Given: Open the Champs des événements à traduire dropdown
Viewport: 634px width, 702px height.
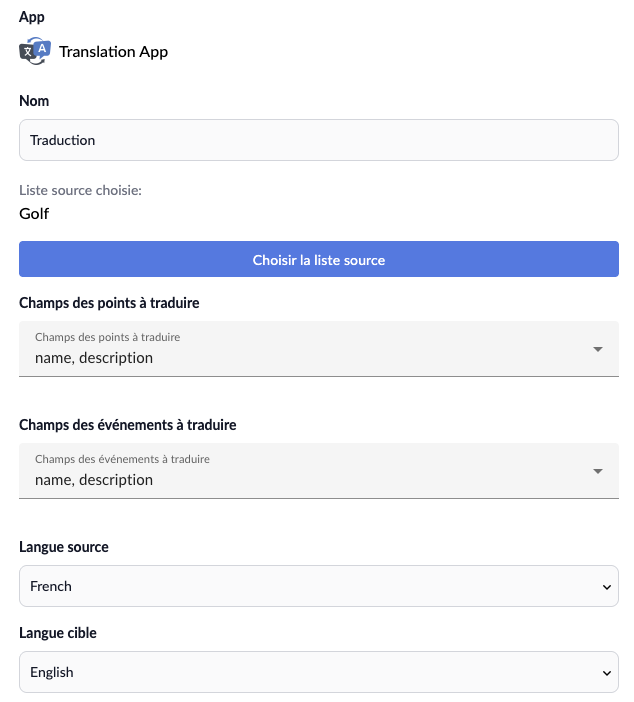Looking at the screenshot, I should coord(319,471).
